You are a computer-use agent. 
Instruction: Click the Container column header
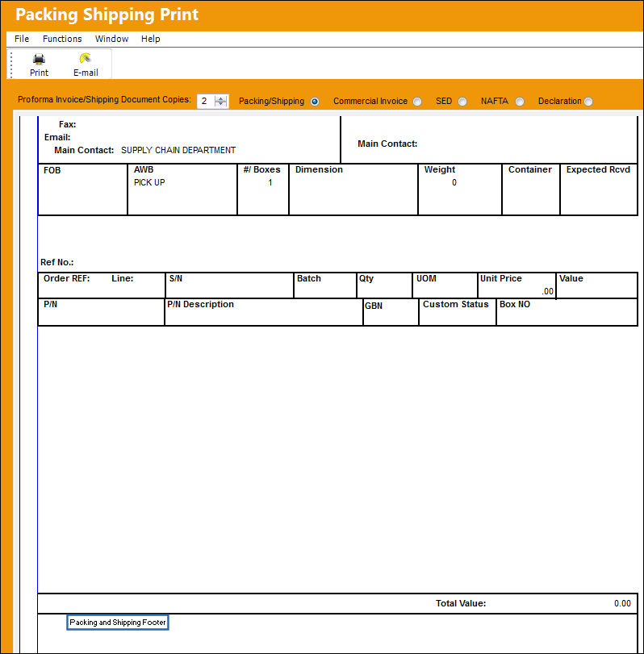530,170
